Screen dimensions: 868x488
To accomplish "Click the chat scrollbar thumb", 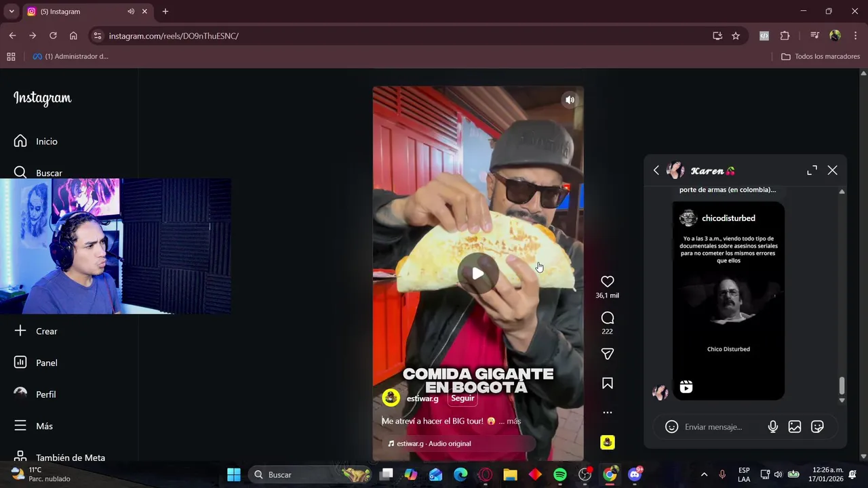I will point(842,386).
